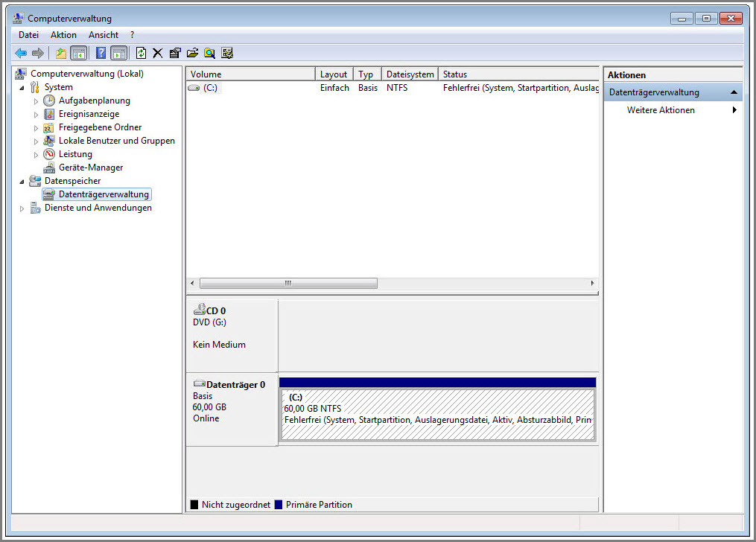Click the blue Primäre Partition legend swatch
Viewport: 756px width, 542px height.
click(x=279, y=505)
